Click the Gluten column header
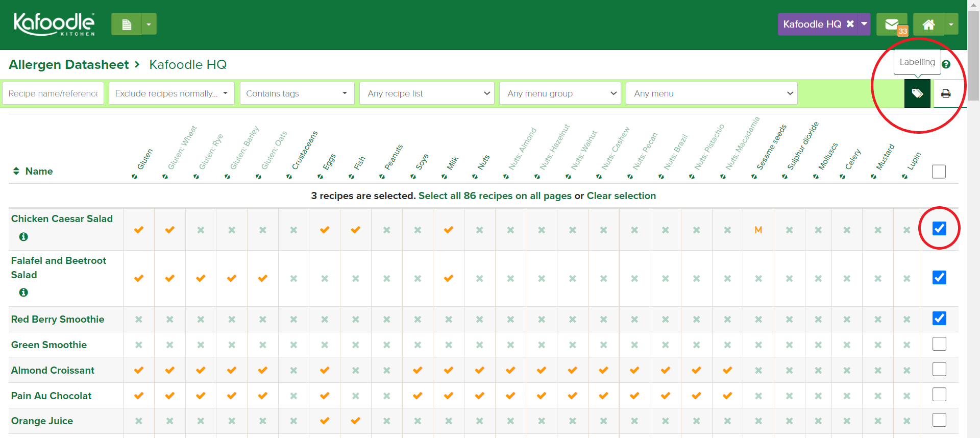 click(x=144, y=160)
